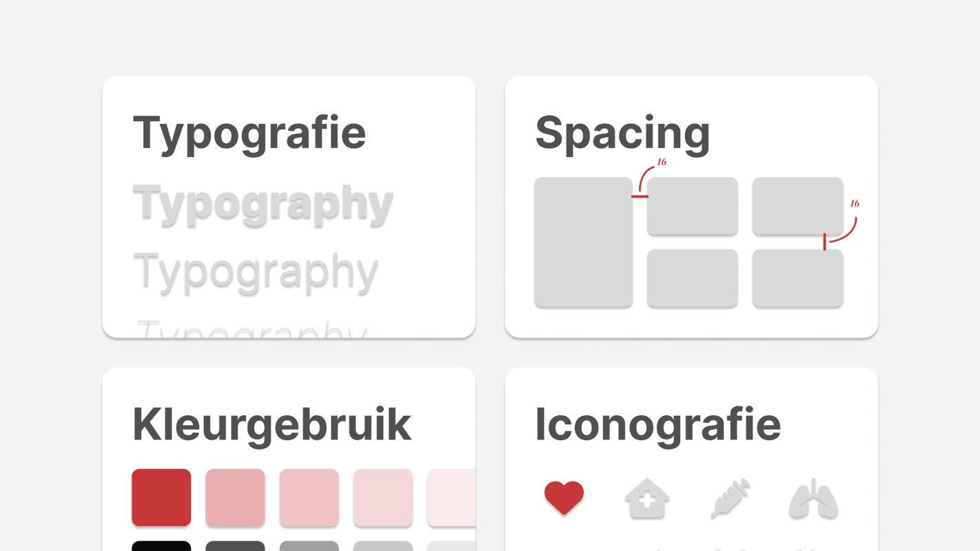Select the top-right gray spacing block
Screen dimensions: 980x551
tap(797, 206)
